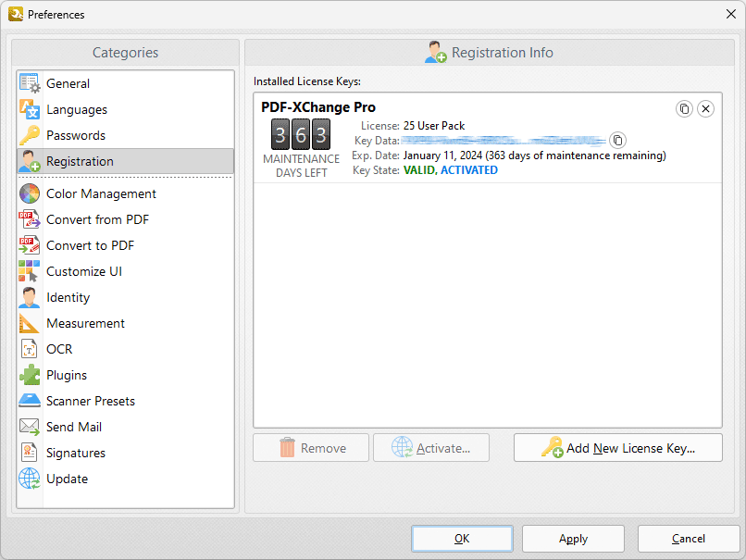Click the disabled Remove button

click(x=311, y=448)
